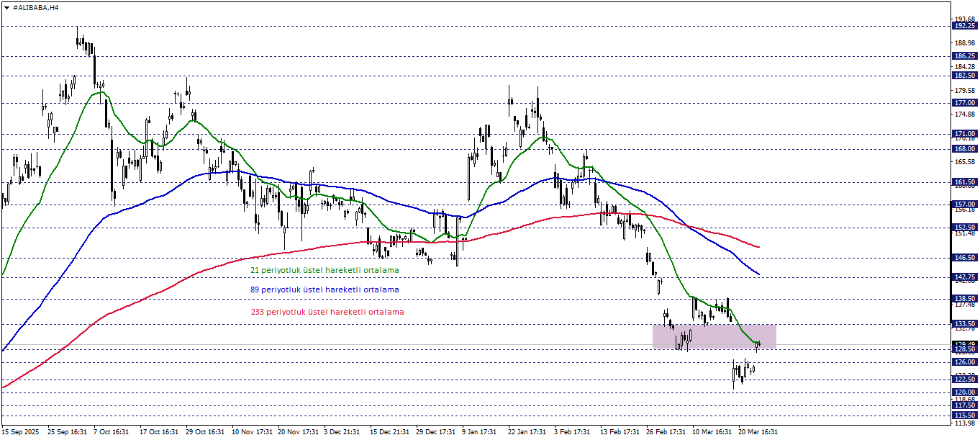Select the 177.00 horizontal level label
The image size is (980, 440).
964,103
